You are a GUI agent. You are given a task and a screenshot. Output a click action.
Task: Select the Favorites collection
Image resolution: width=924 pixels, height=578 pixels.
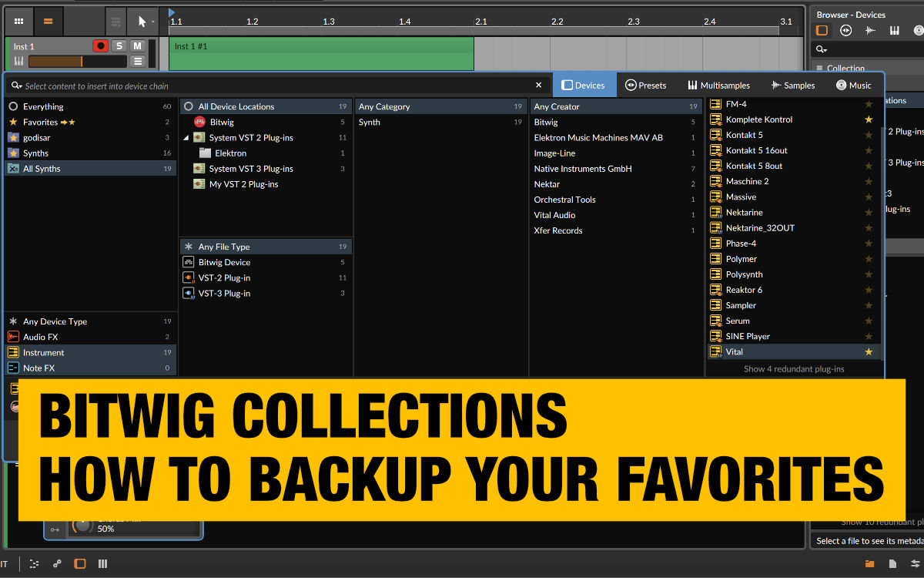90,122
